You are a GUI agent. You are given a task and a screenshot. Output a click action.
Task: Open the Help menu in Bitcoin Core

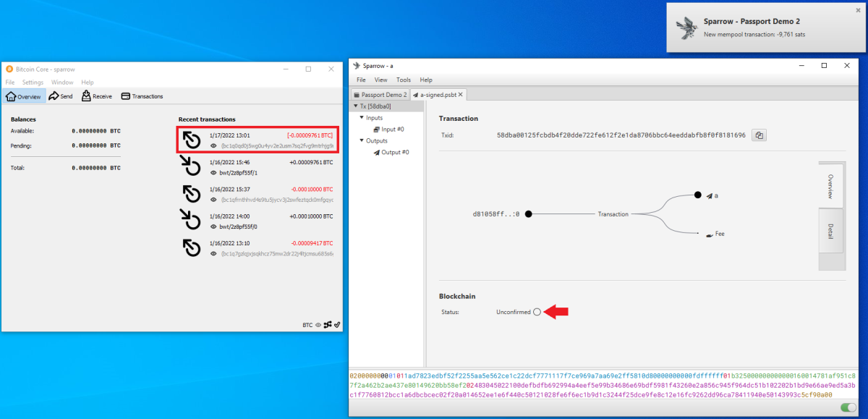click(88, 82)
